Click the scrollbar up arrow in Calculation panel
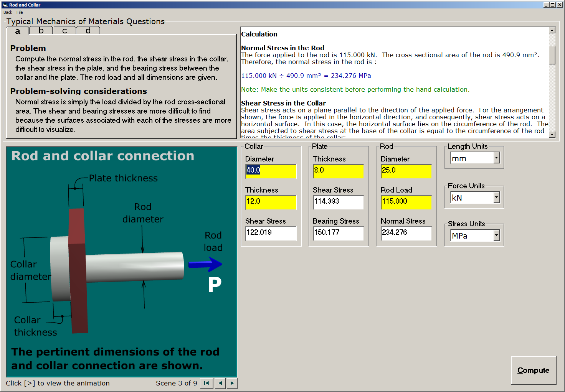 point(552,30)
